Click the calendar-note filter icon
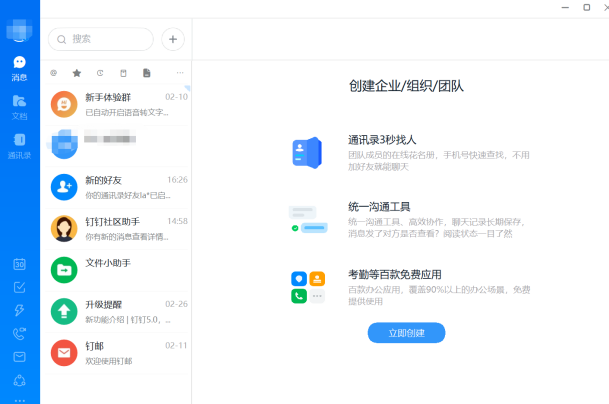The height and width of the screenshot is (404, 609). pos(124,73)
